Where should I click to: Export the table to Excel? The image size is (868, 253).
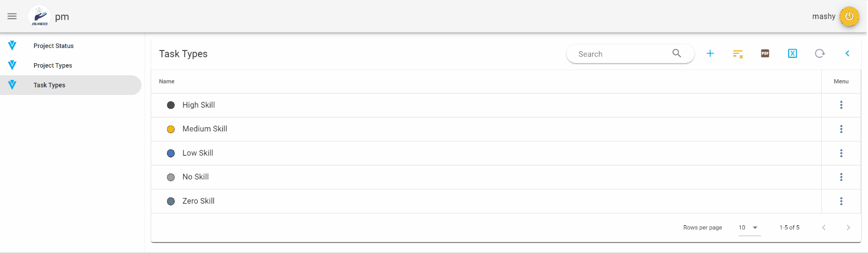[792, 54]
